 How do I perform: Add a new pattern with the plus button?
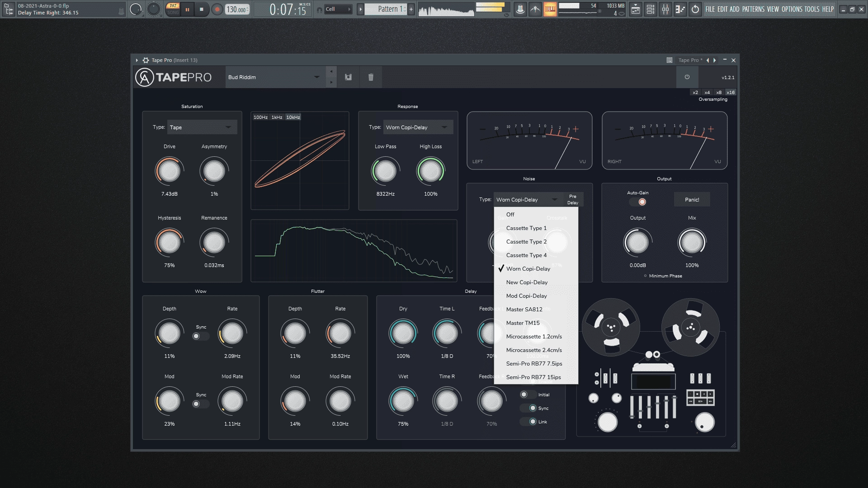(411, 9)
